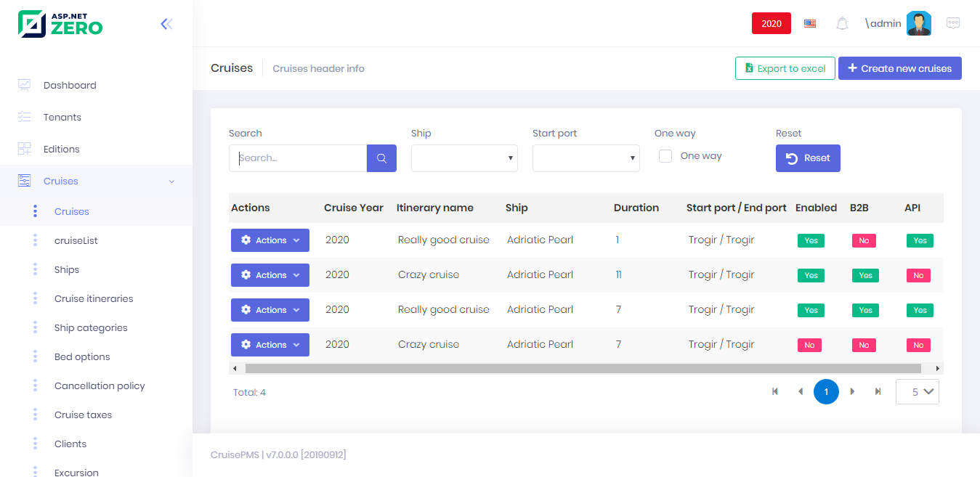Click the Tenants list icon
Screen dimensions: 980x477
pos(24,117)
